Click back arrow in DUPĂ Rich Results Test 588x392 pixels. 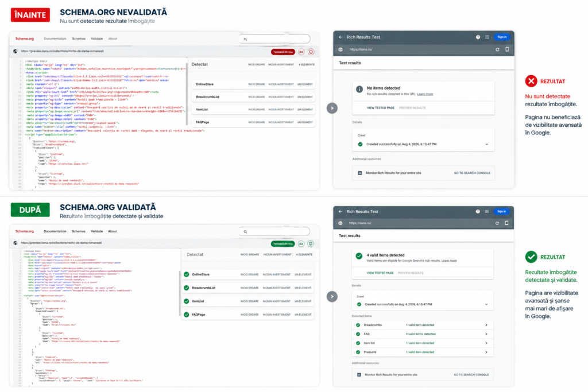coord(340,211)
